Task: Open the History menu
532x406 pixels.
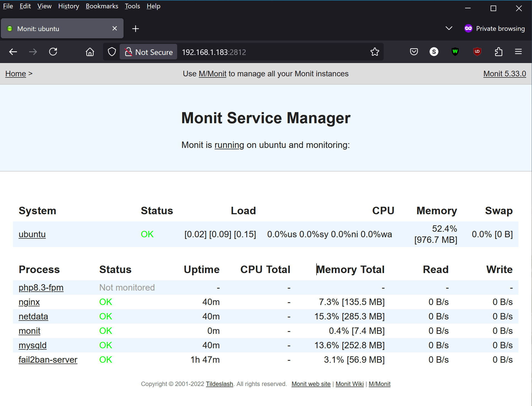Action: coord(69,6)
